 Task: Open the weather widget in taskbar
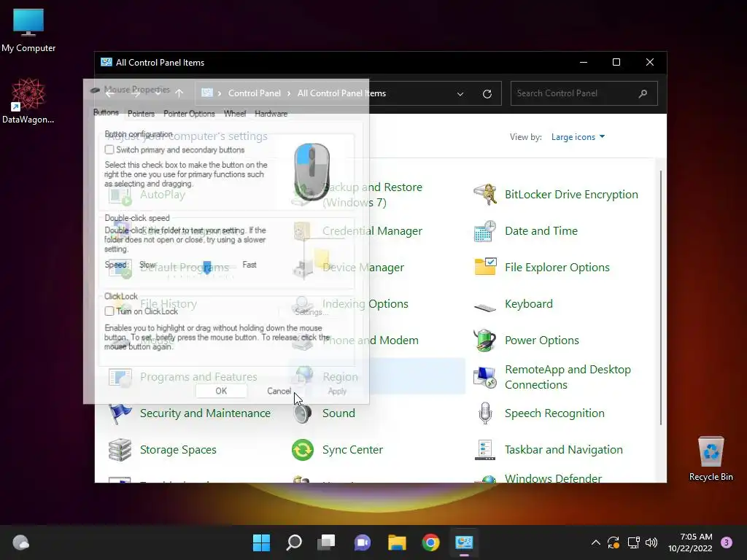20,542
